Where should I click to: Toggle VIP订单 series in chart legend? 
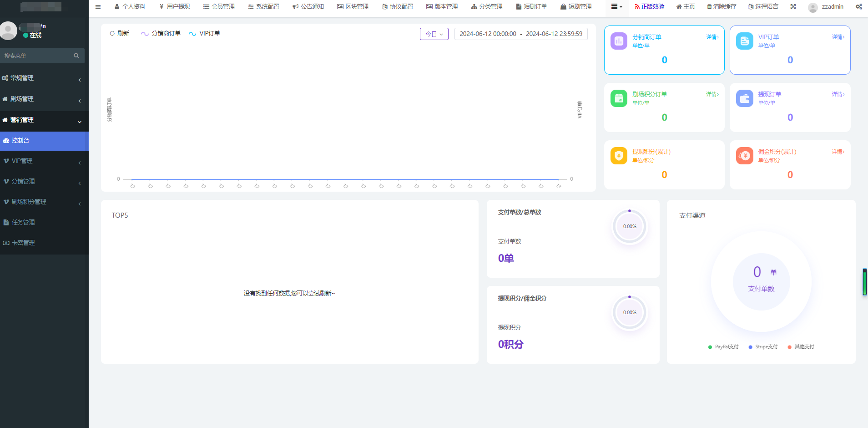coord(205,34)
